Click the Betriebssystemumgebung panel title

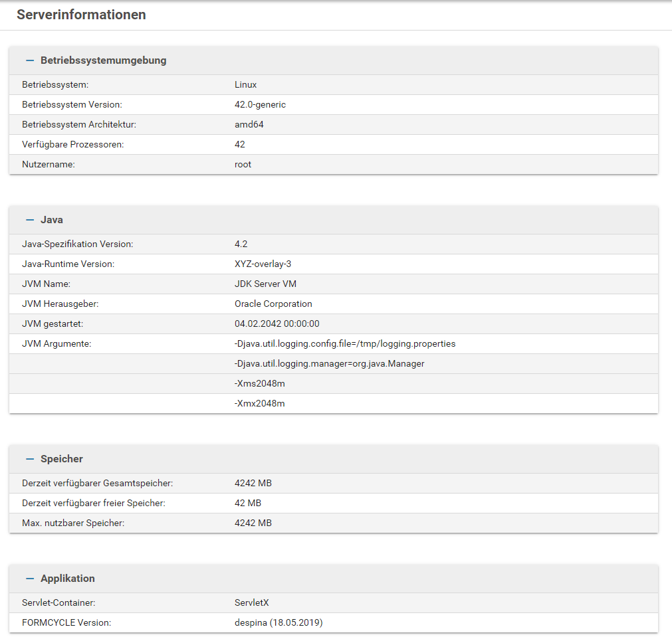[103, 60]
